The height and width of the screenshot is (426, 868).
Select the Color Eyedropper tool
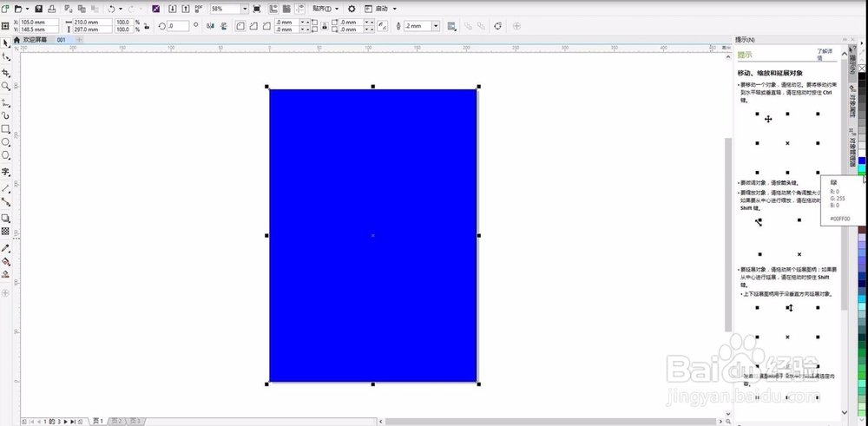[5, 248]
